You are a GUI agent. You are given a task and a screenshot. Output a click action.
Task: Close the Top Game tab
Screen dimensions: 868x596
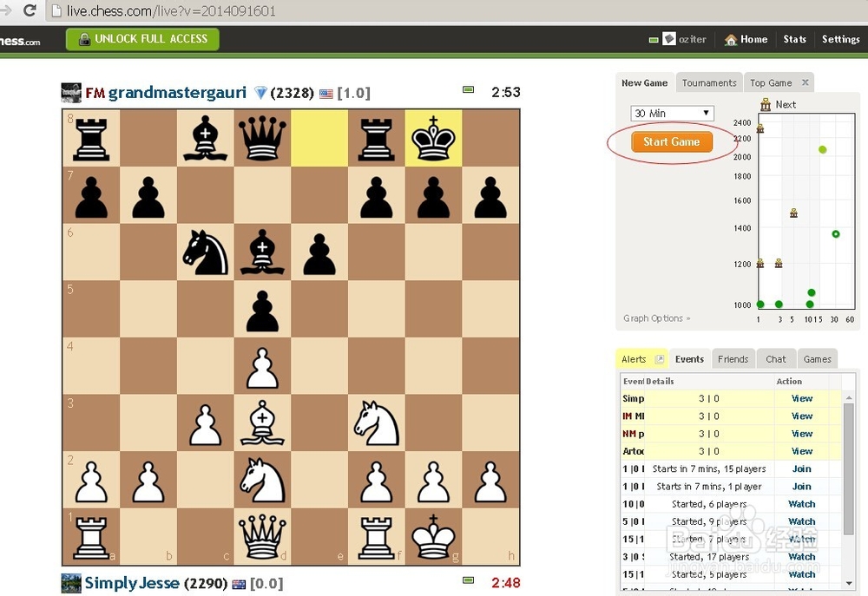pyautogui.click(x=805, y=83)
